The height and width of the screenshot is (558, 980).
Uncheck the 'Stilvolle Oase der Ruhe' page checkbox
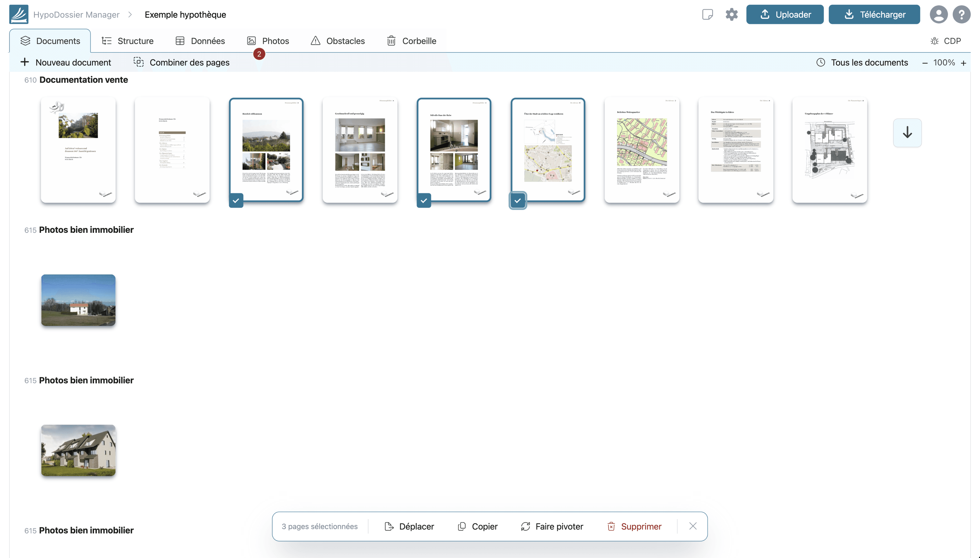(424, 200)
